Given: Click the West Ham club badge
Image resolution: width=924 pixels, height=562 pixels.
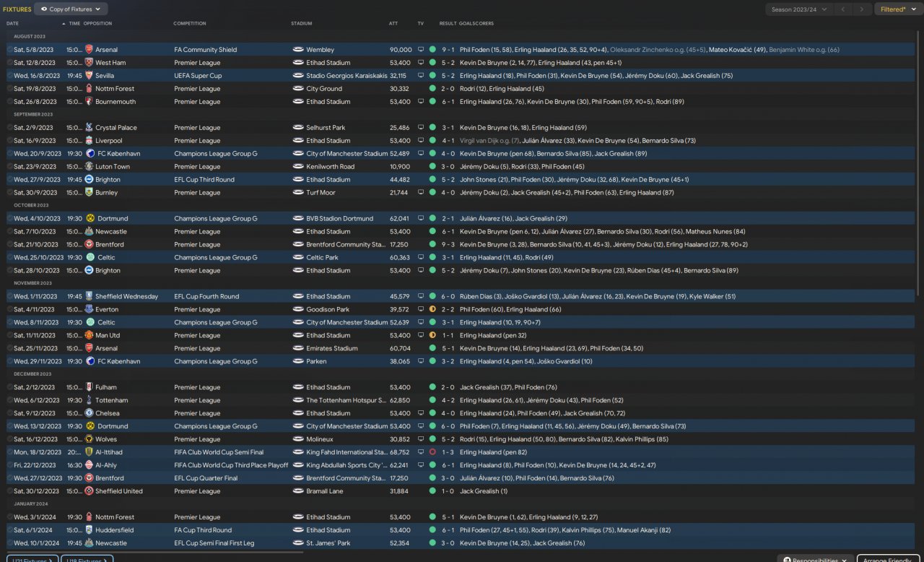Looking at the screenshot, I should coord(90,63).
